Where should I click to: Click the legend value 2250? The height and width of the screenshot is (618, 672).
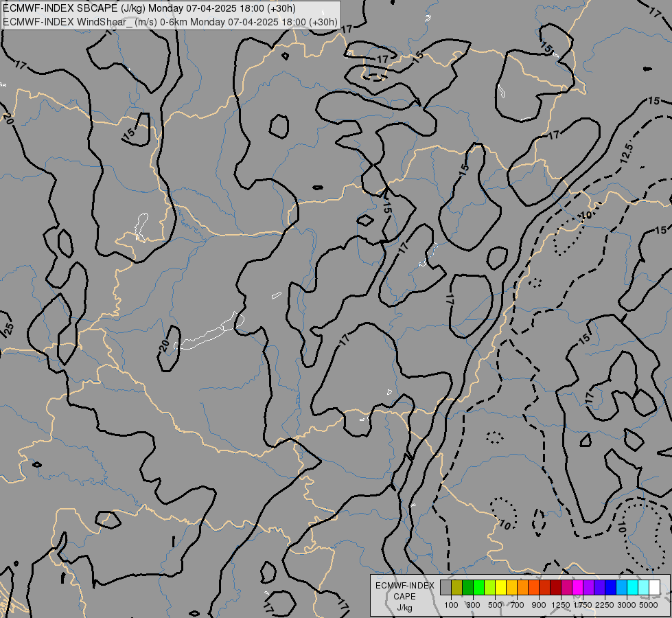click(x=605, y=605)
